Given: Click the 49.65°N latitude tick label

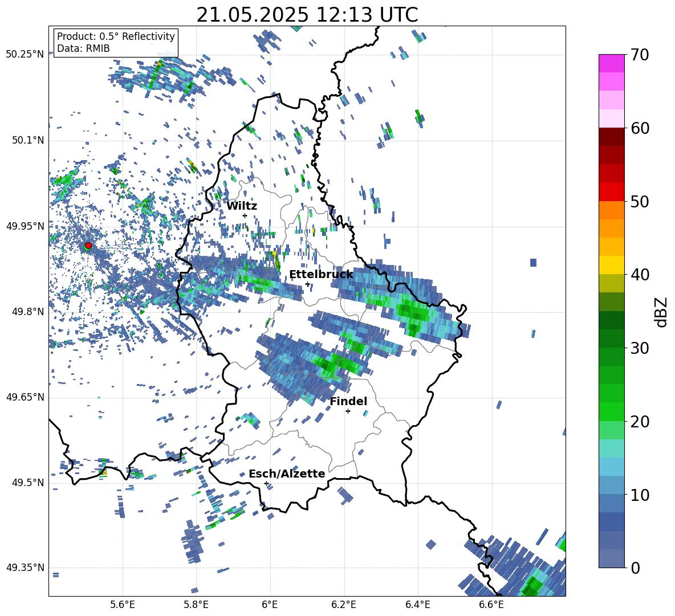Looking at the screenshot, I should [25, 397].
